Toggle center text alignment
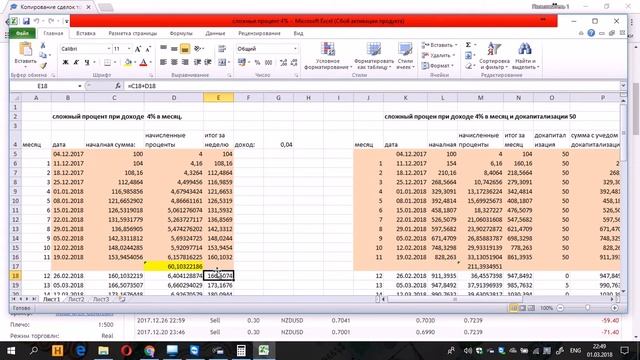Viewport: 640px width, 360px height. point(174,62)
